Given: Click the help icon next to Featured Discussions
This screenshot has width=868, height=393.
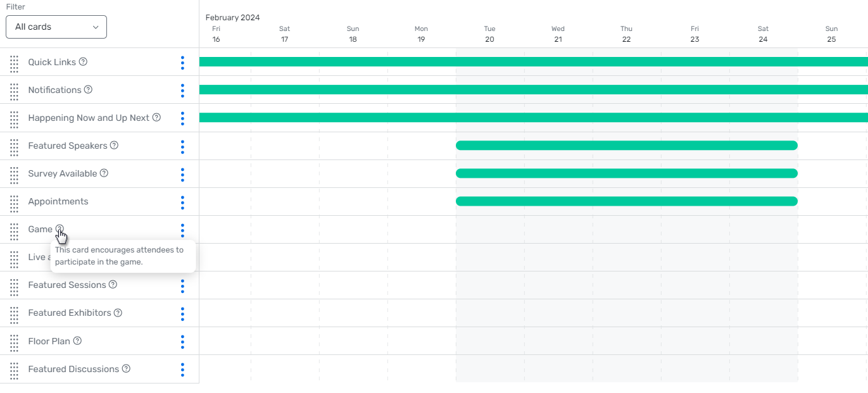Looking at the screenshot, I should tap(125, 368).
